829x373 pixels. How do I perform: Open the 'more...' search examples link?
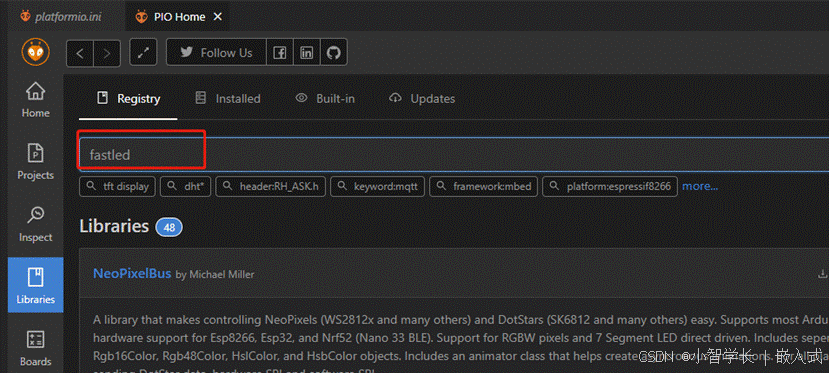tap(700, 186)
